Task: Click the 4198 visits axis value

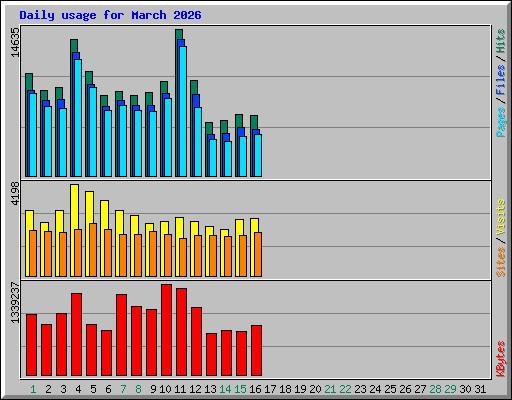Action: pos(15,193)
